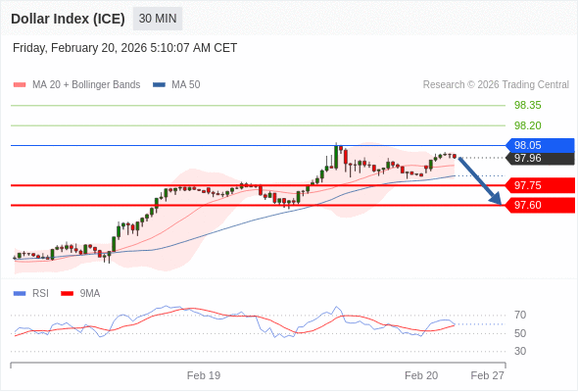Click the 9MA legend label

pyautogui.click(x=90, y=294)
